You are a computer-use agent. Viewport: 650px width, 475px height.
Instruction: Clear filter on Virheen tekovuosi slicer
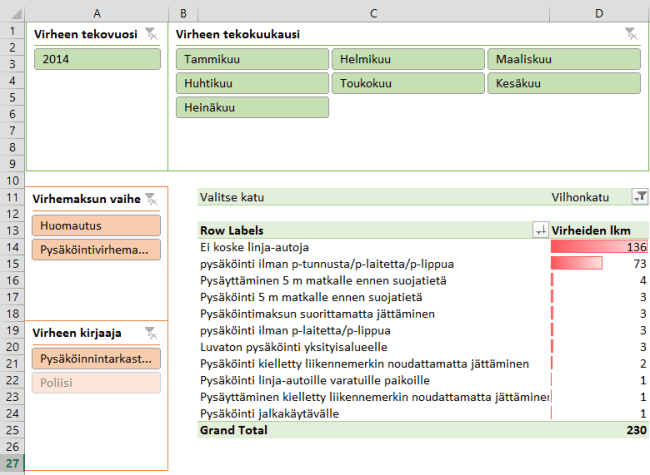(150, 34)
